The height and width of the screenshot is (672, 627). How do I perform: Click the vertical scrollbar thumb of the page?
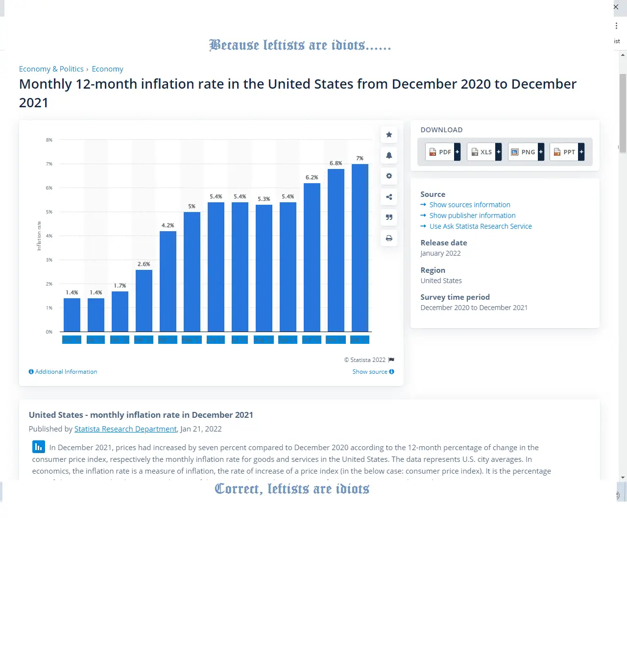click(623, 114)
